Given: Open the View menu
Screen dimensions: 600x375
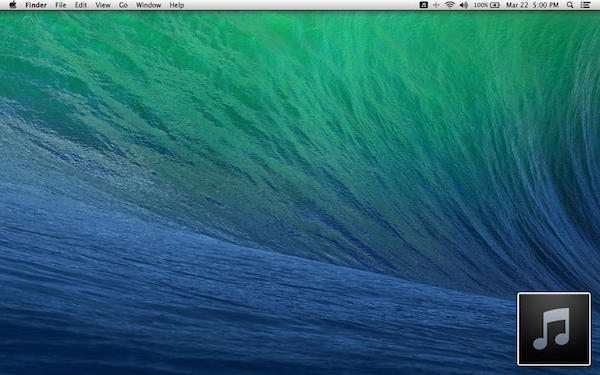Looking at the screenshot, I should (103, 5).
